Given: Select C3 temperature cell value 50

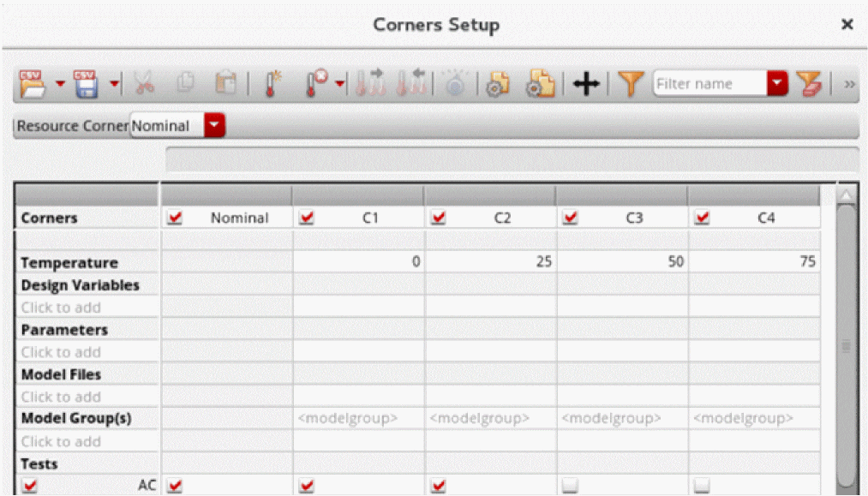Looking at the screenshot, I should coord(622,261).
